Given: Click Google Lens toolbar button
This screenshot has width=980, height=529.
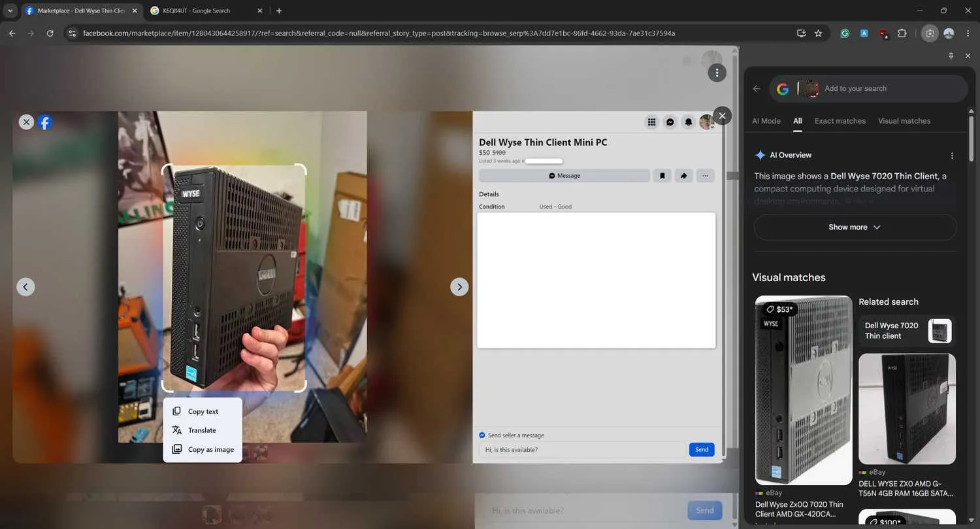Looking at the screenshot, I should click(930, 33).
